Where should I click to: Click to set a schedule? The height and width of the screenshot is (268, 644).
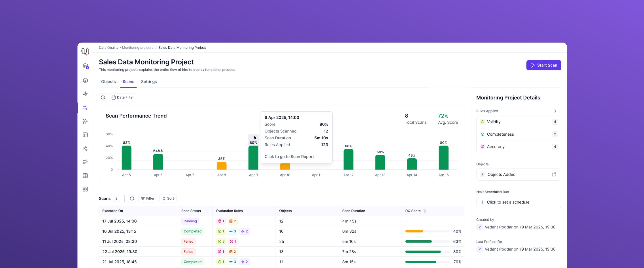[x=519, y=202]
